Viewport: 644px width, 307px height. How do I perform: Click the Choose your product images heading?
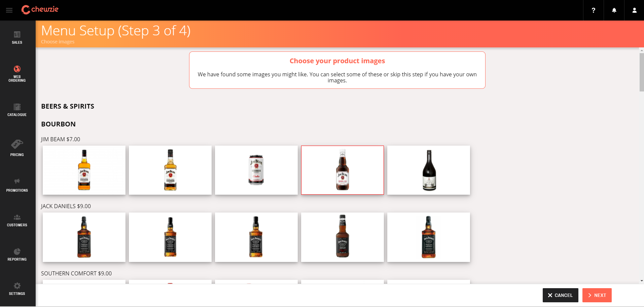pyautogui.click(x=337, y=61)
